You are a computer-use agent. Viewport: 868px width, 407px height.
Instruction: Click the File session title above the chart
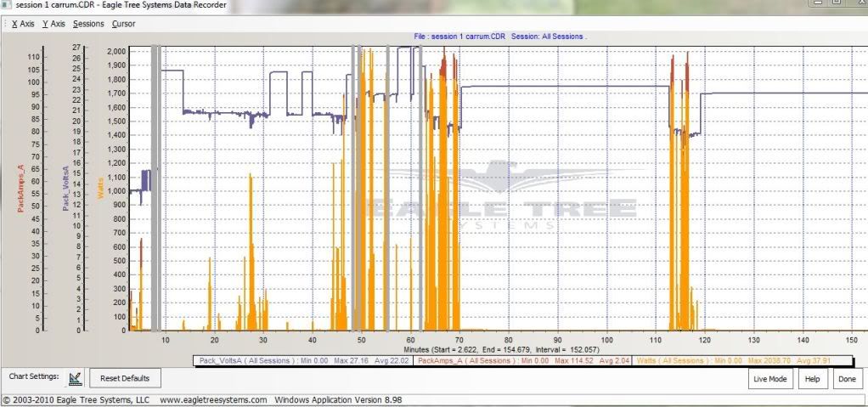tap(500, 37)
